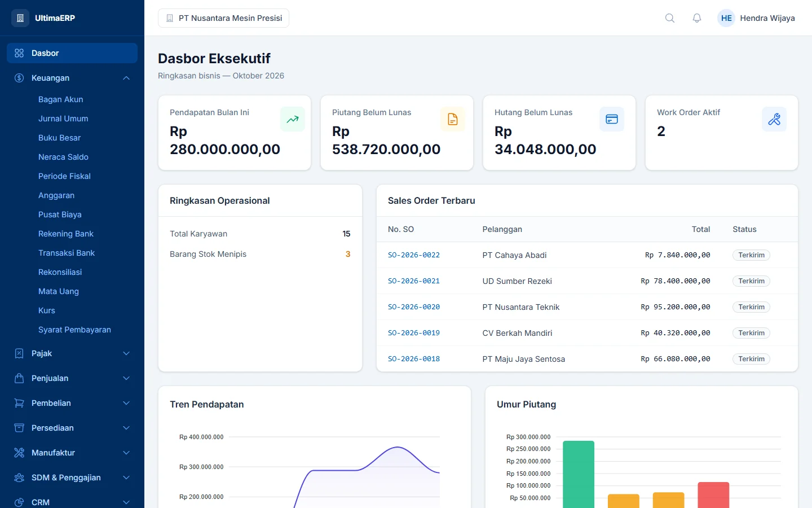Image resolution: width=812 pixels, height=508 pixels.
Task: Click the Penjualan shopping bag icon
Action: tap(19, 378)
